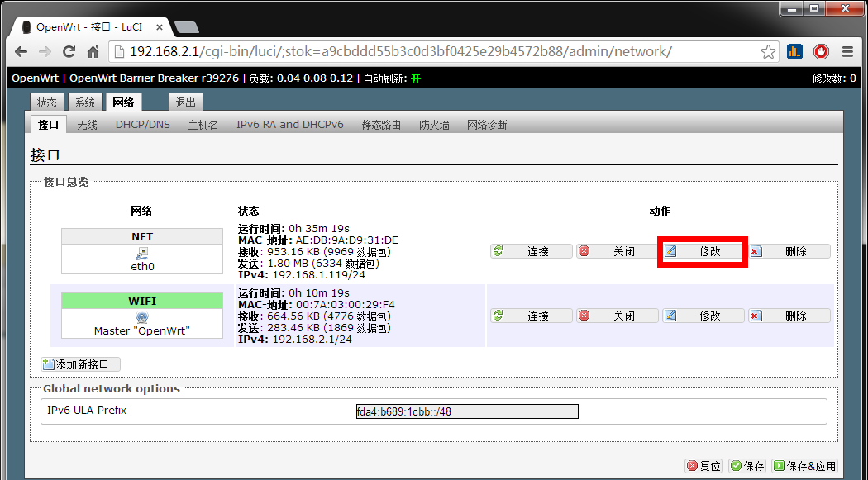Switch to the 状态 main tab
Image resolution: width=868 pixels, height=480 pixels.
point(47,102)
